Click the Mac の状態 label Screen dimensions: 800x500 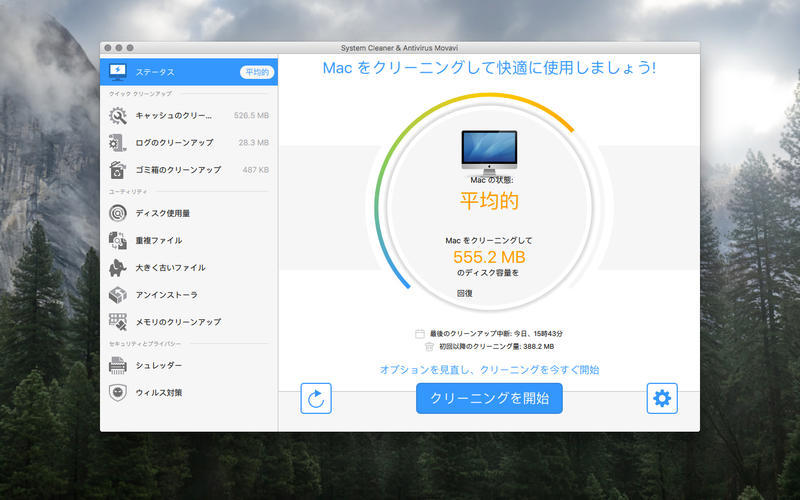click(x=492, y=180)
